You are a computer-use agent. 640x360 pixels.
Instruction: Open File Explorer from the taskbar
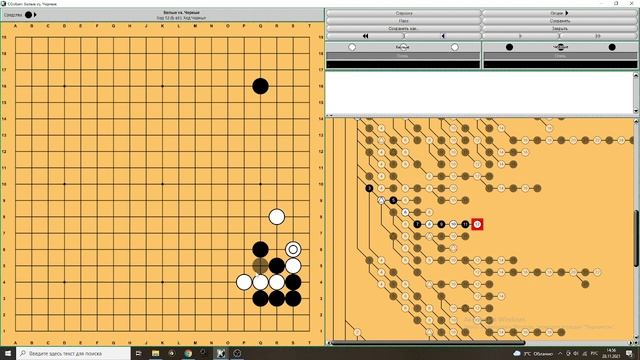tap(156, 353)
